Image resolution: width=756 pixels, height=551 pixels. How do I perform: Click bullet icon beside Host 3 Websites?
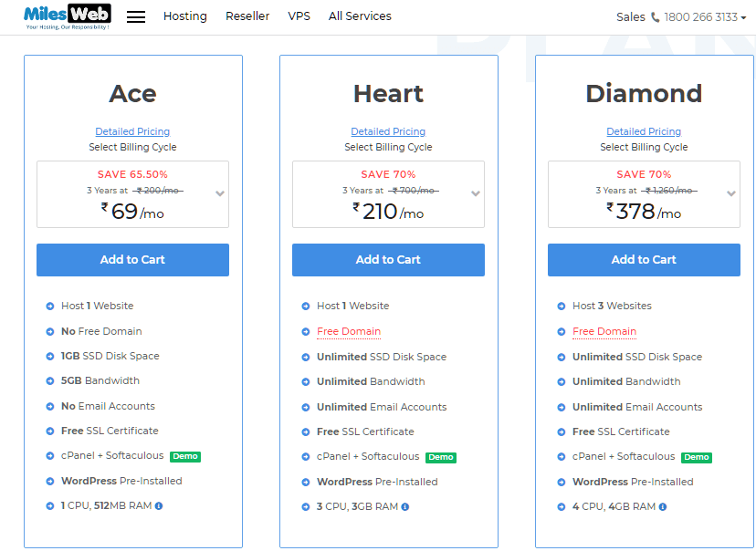click(x=561, y=306)
